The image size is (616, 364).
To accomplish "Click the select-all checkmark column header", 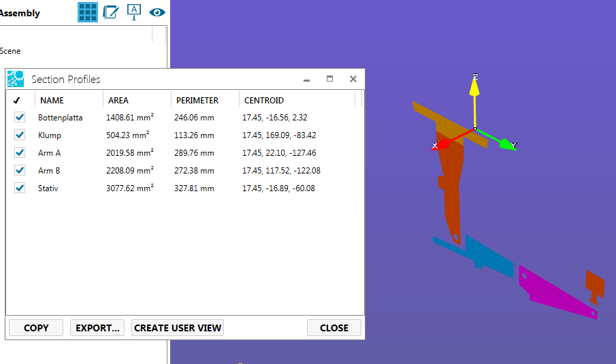I will point(16,100).
